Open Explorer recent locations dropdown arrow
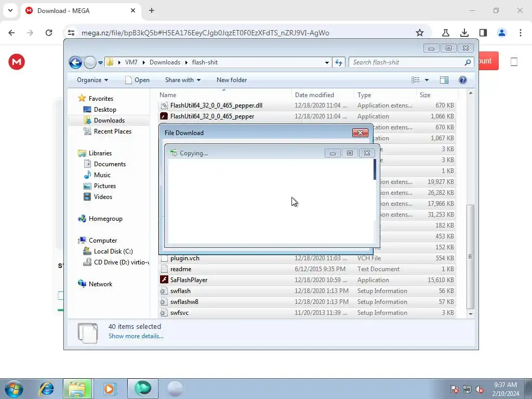Image resolution: width=532 pixels, height=399 pixels. tap(100, 62)
